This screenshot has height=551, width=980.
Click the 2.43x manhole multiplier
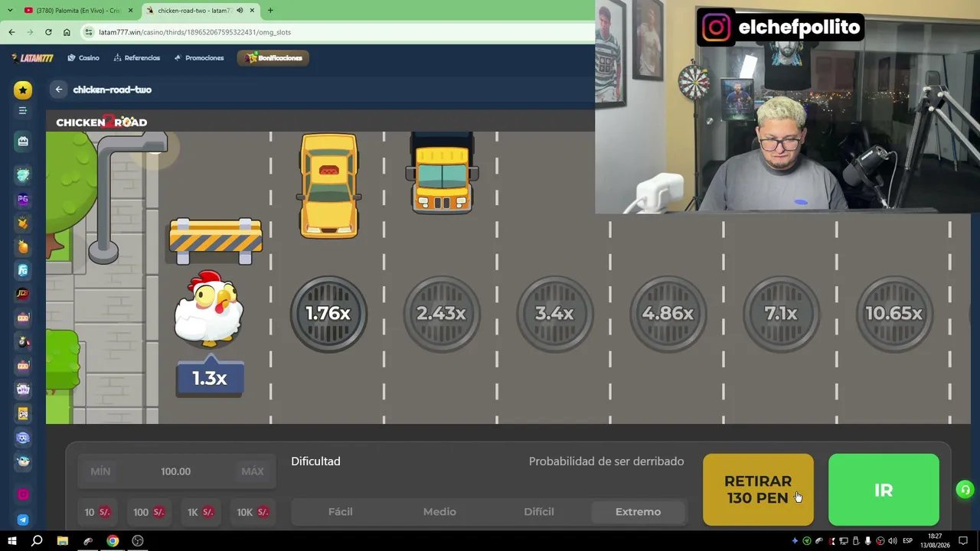pyautogui.click(x=441, y=314)
